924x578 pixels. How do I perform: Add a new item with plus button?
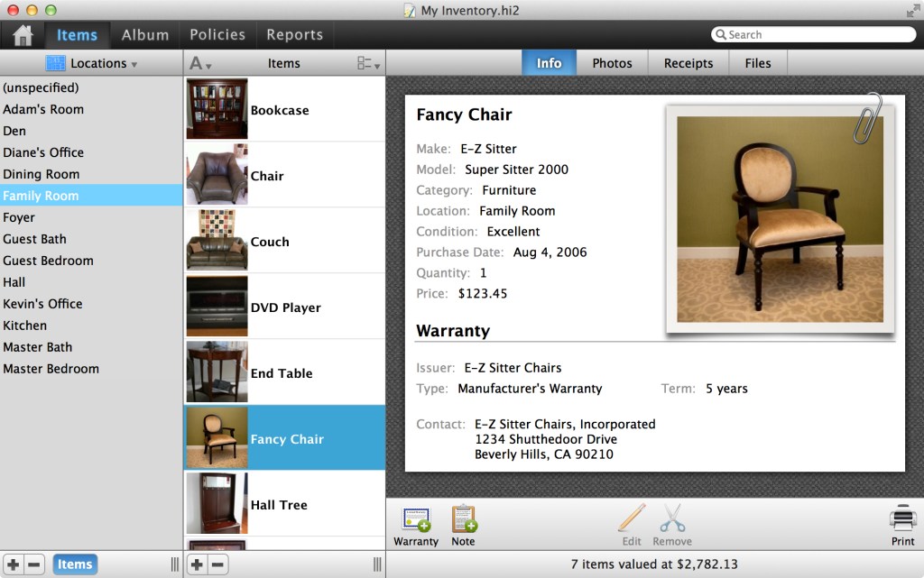[197, 564]
